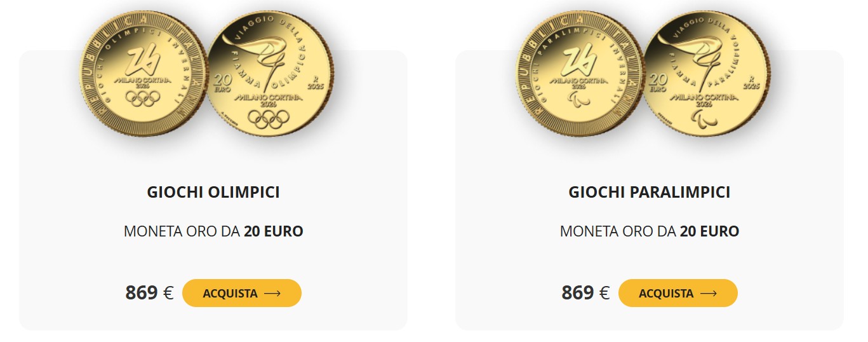Viewport: 868px width, 342px height.
Task: Select the Giochi Olimpici Invernali coin obverse image
Action: pyautogui.click(x=143, y=74)
